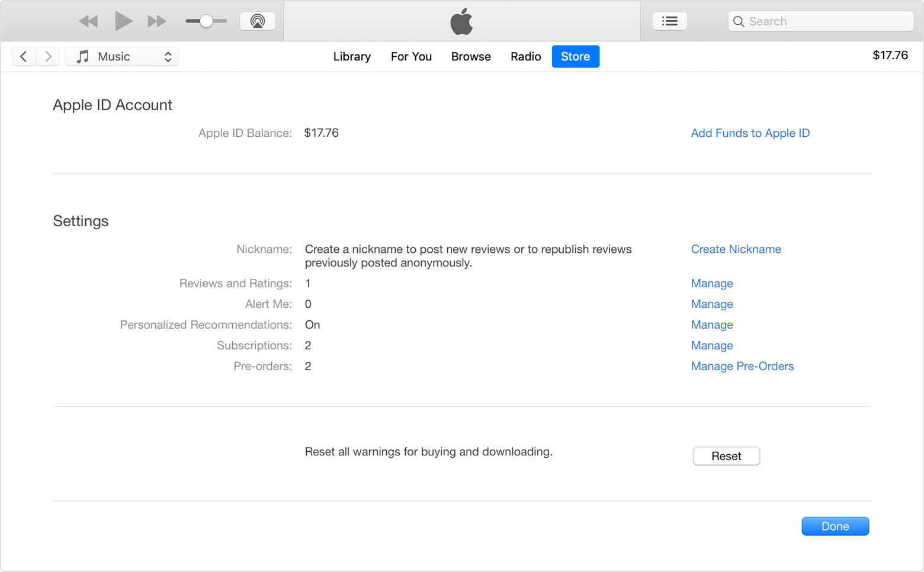Viewport: 924px width, 572px height.
Task: Manage Reviews and Ratings
Action: 712,284
